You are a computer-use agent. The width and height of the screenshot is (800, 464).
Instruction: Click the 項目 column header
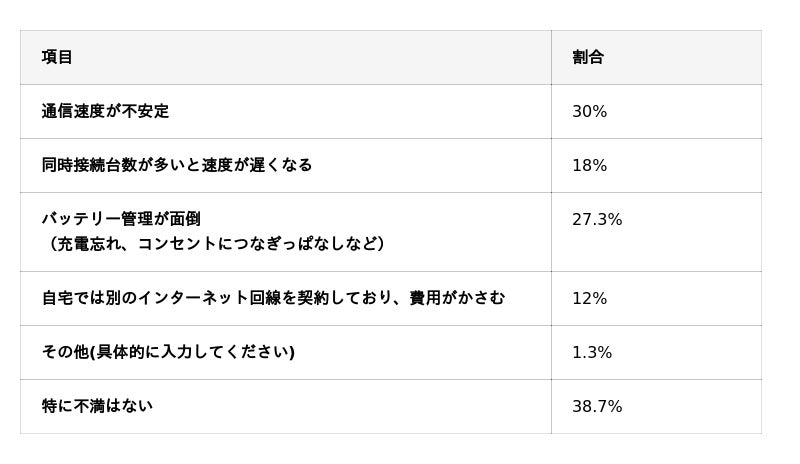tap(57, 57)
